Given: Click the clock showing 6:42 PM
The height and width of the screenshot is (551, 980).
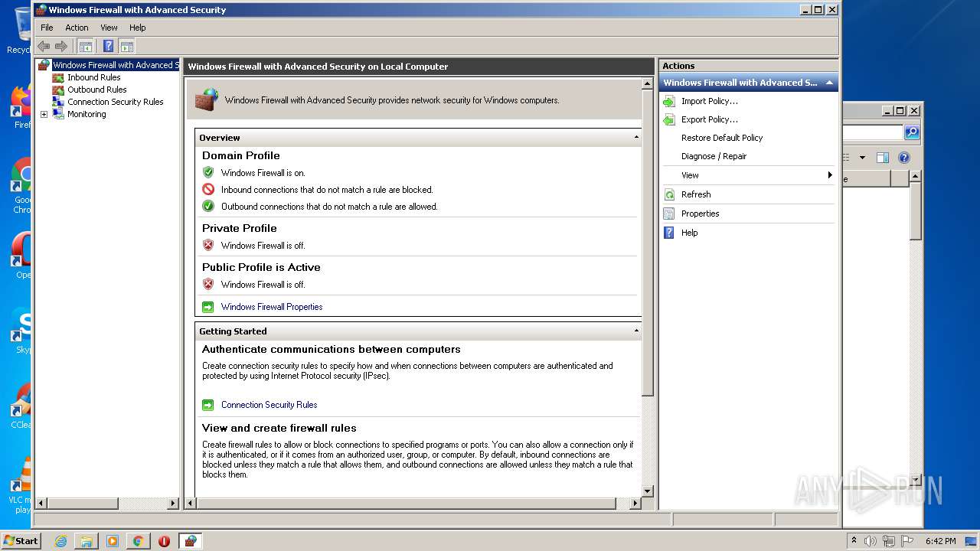Looking at the screenshot, I should (x=940, y=541).
